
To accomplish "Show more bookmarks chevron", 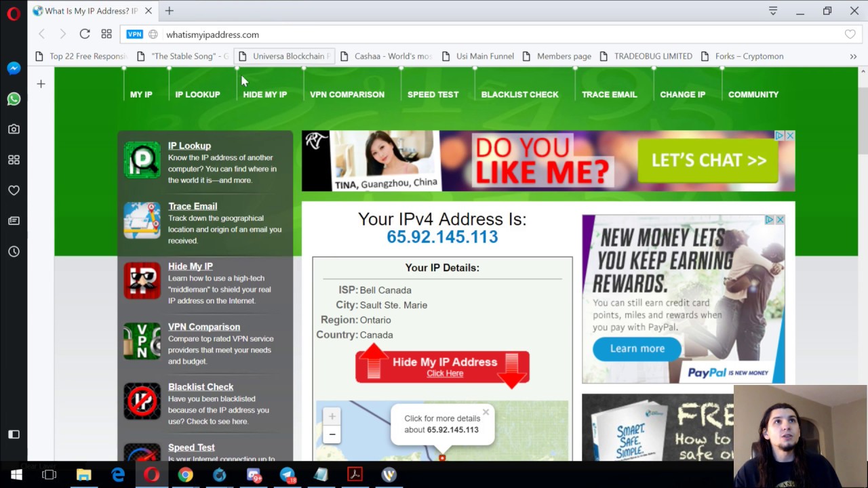I will point(853,56).
